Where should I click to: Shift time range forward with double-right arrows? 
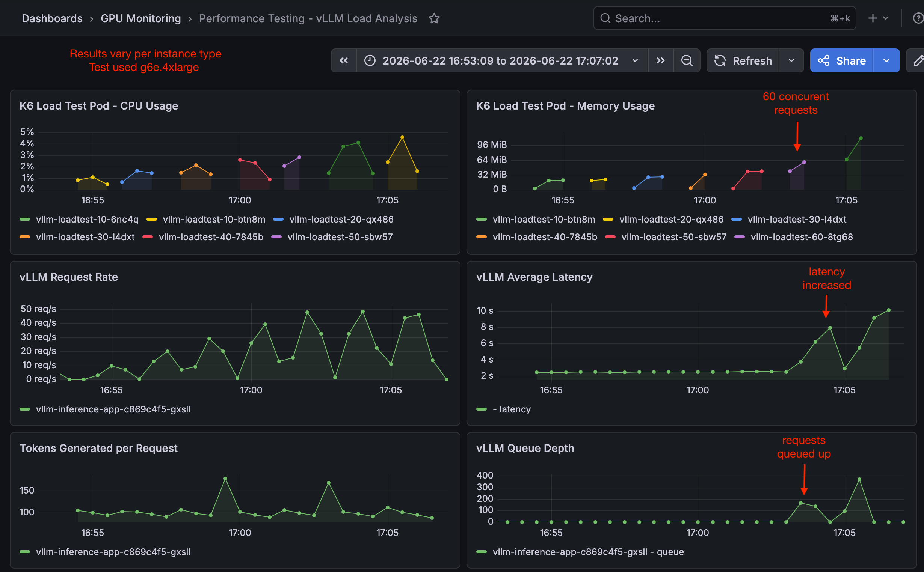tap(661, 60)
